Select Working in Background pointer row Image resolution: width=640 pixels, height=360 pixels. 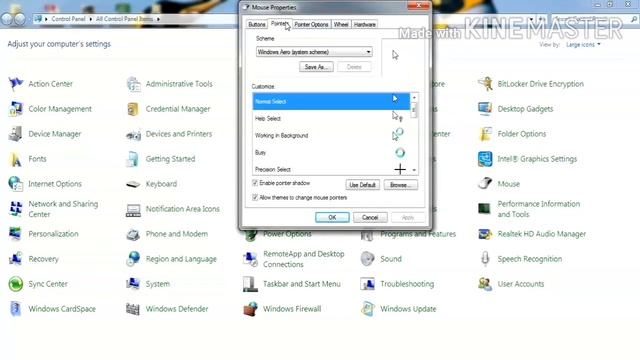[x=331, y=136]
